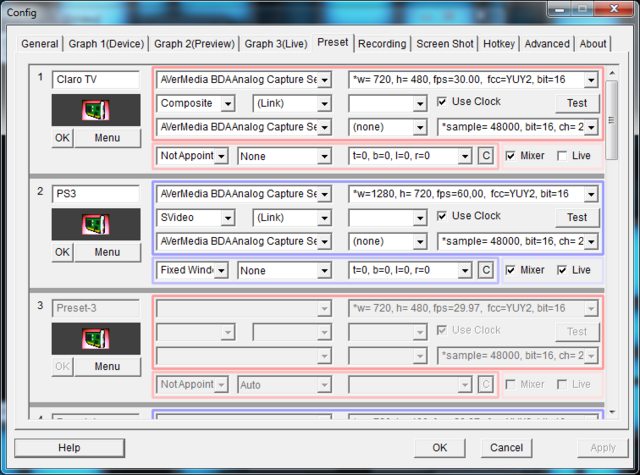Screen dimensions: 640x475
Task: Switch to Graph 1(Device) tab
Action: point(106,44)
